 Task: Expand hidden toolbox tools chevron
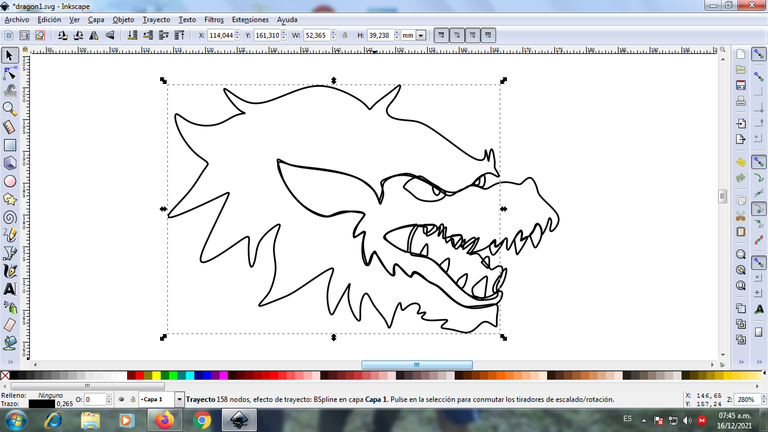10,362
